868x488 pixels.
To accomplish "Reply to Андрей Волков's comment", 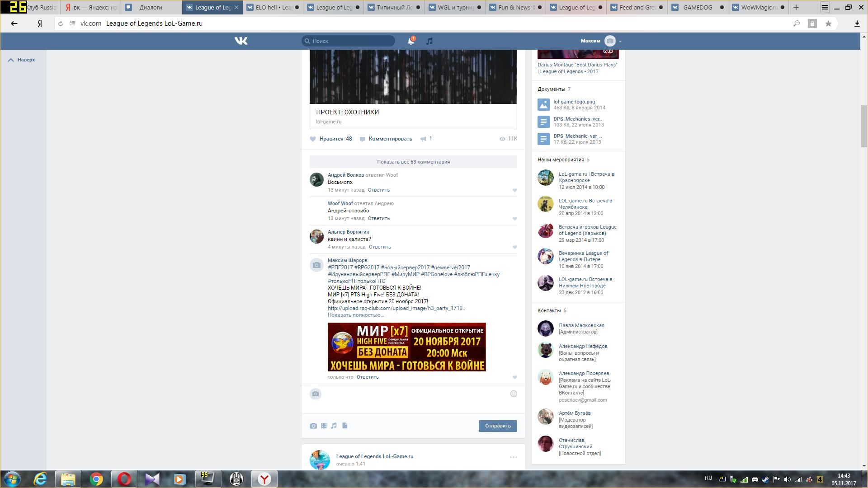I will (x=378, y=190).
